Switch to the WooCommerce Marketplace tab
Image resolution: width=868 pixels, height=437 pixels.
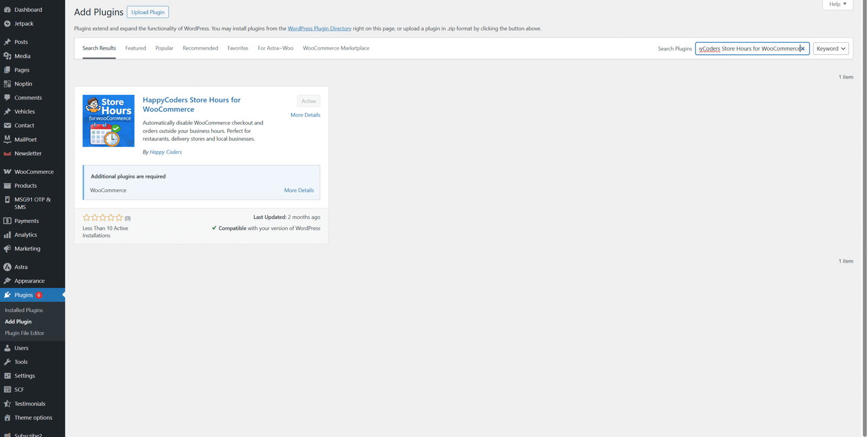[336, 48]
